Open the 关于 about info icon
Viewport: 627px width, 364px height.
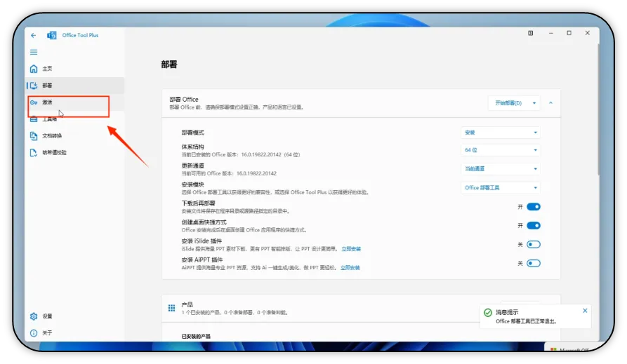click(x=34, y=333)
